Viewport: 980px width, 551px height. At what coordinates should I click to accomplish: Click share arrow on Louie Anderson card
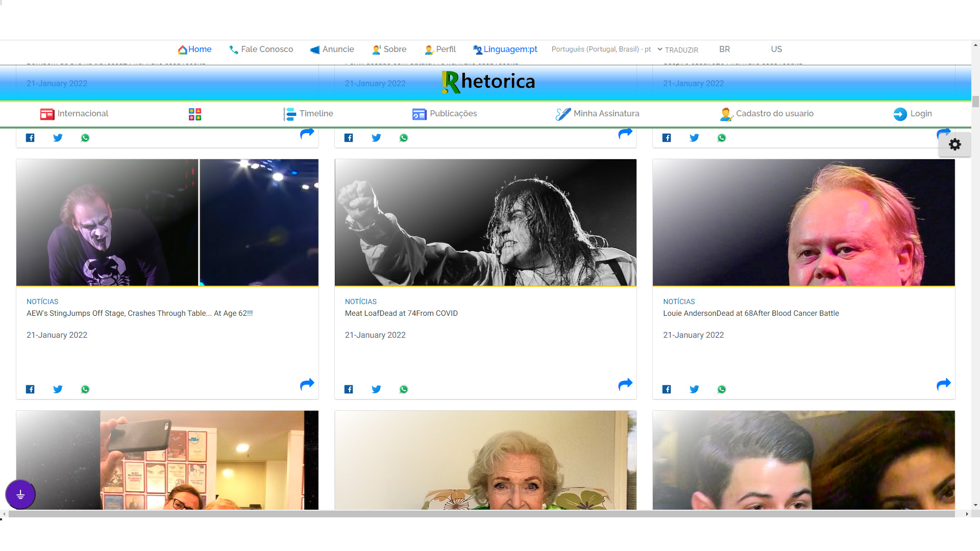point(943,384)
